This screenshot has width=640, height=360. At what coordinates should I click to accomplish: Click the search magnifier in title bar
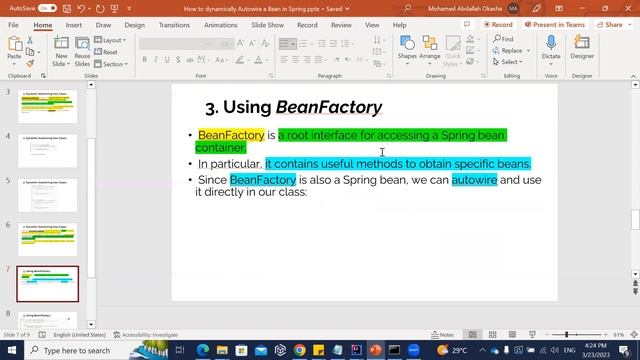click(407, 9)
